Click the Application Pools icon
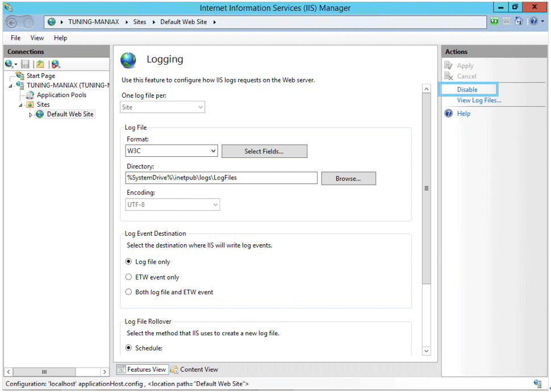 30,95
